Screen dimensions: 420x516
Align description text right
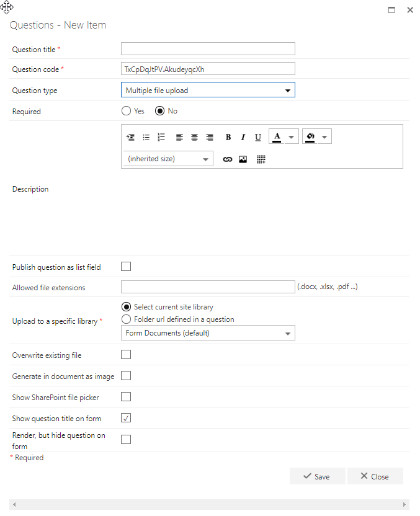click(x=210, y=137)
